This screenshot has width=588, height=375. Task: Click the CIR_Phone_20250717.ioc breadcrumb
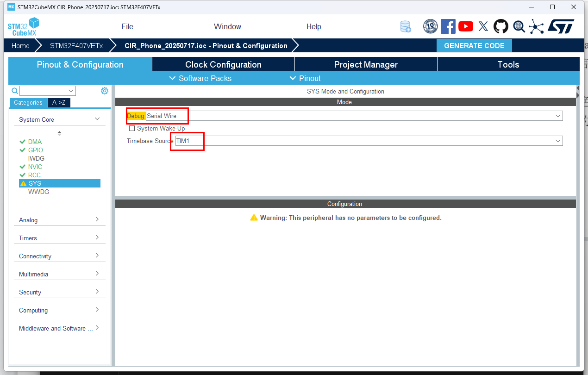[206, 45]
